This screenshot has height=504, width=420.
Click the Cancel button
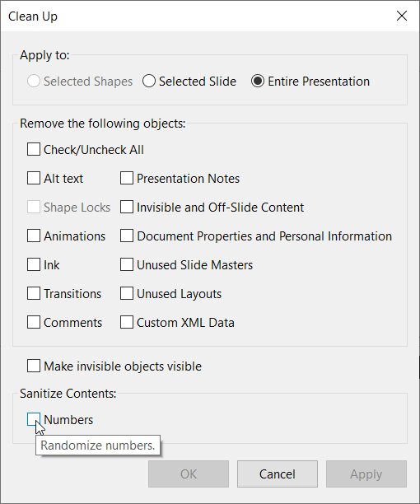pos(278,474)
